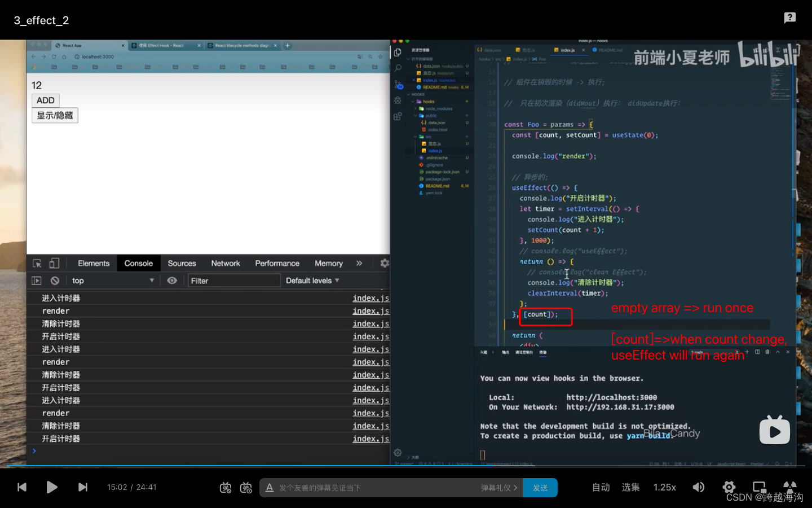Click the console Filter field
Image resolution: width=812 pixels, height=508 pixels.
(234, 281)
